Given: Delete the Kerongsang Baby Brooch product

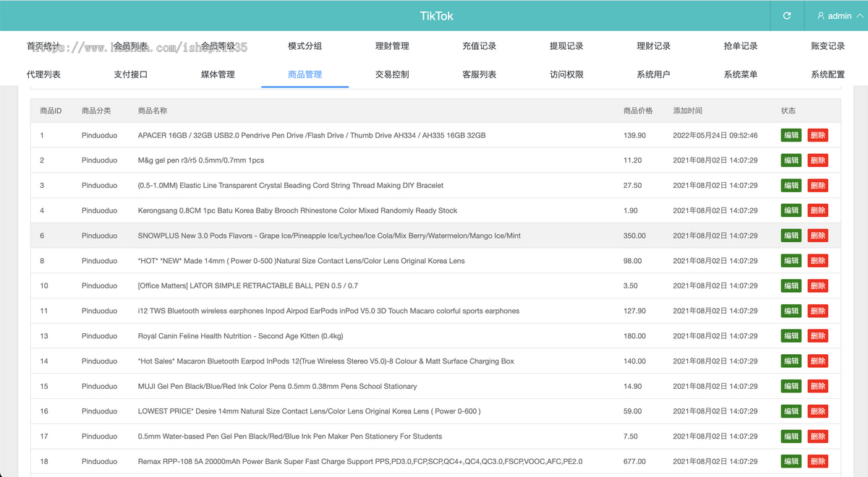Looking at the screenshot, I should coord(818,210).
